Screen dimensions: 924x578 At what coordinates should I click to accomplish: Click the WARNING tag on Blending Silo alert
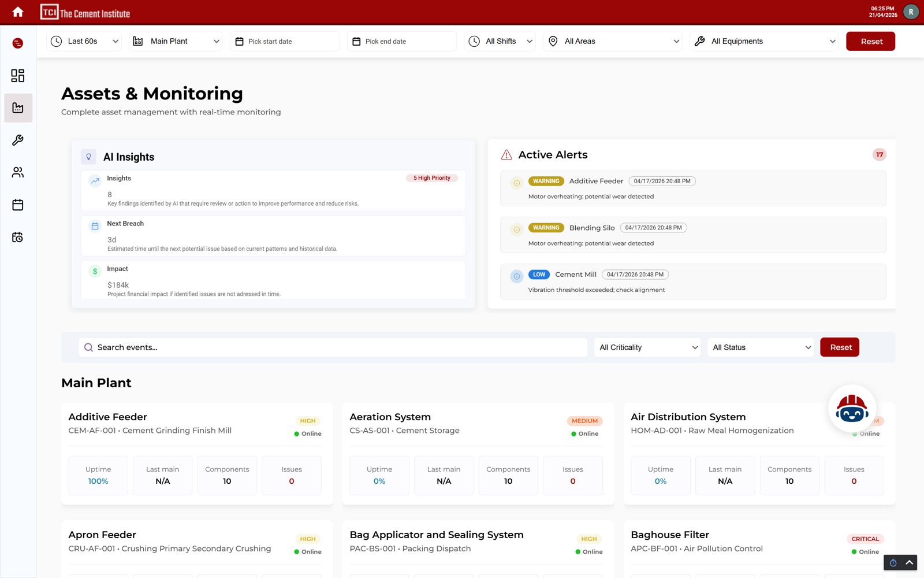[x=546, y=228]
